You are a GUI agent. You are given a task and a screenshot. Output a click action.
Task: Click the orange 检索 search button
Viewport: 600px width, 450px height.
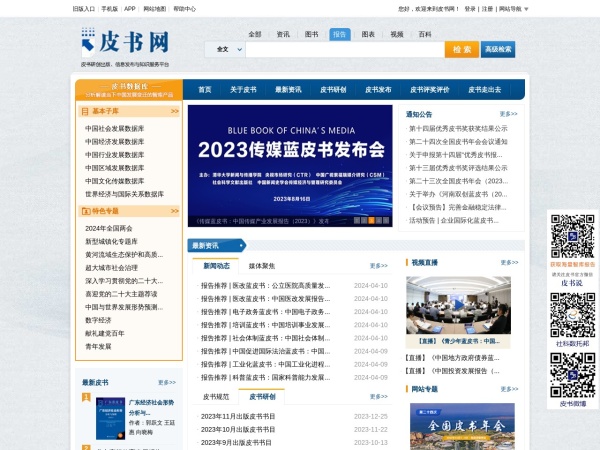(x=462, y=49)
